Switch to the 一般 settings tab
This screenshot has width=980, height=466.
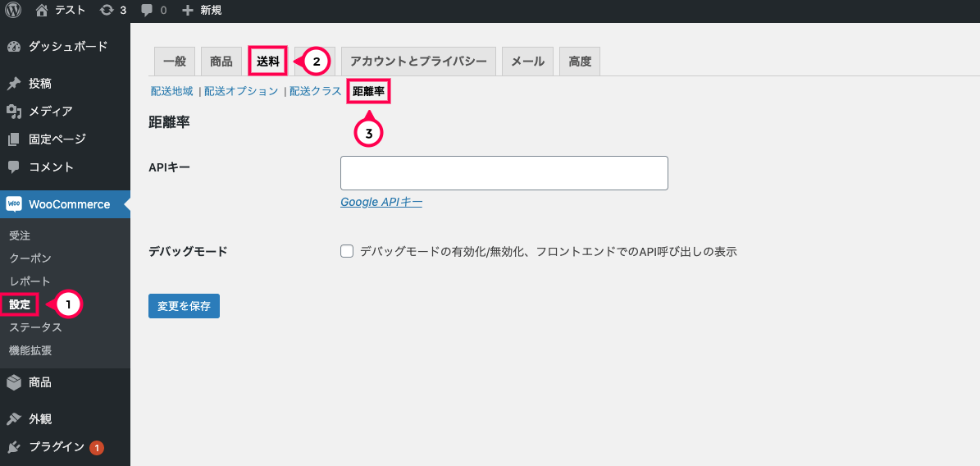pos(174,62)
